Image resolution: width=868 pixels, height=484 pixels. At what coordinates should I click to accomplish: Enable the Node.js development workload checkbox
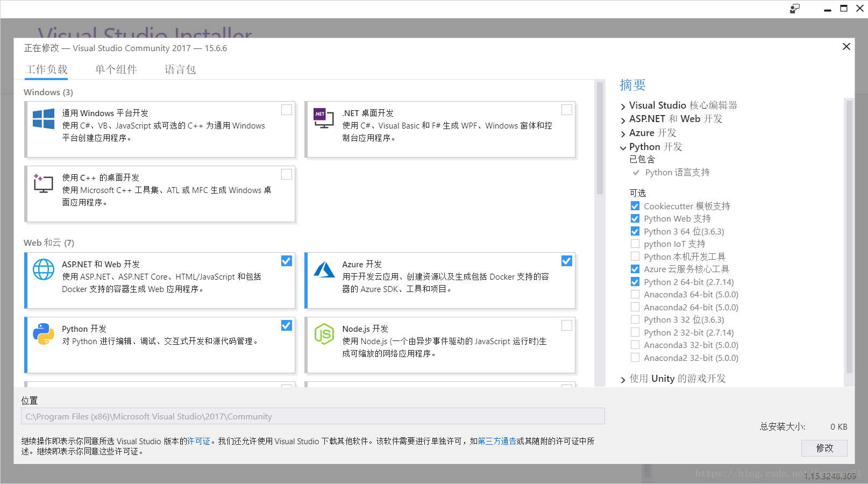point(567,325)
